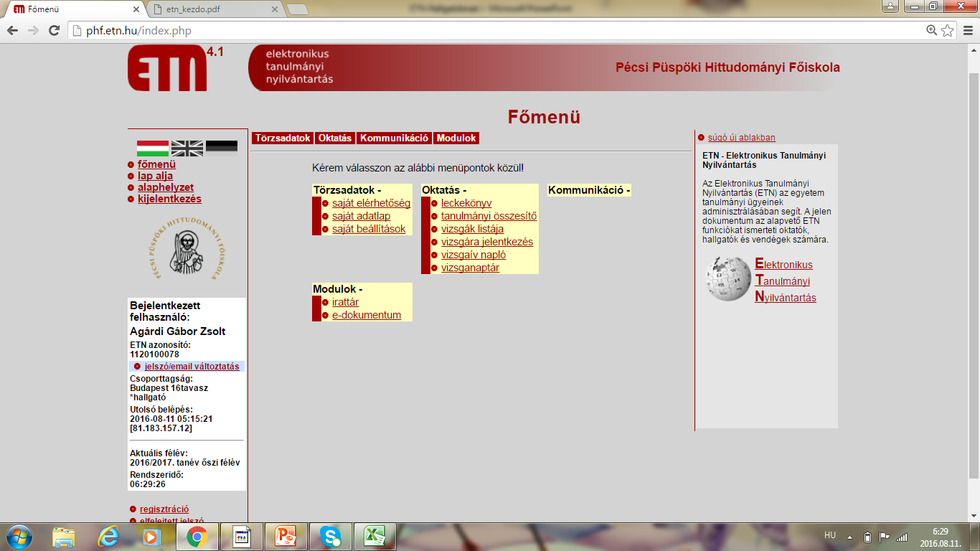The image size is (980, 551).
Task: Click the Nyilvántartás wiki link
Action: coord(786,297)
